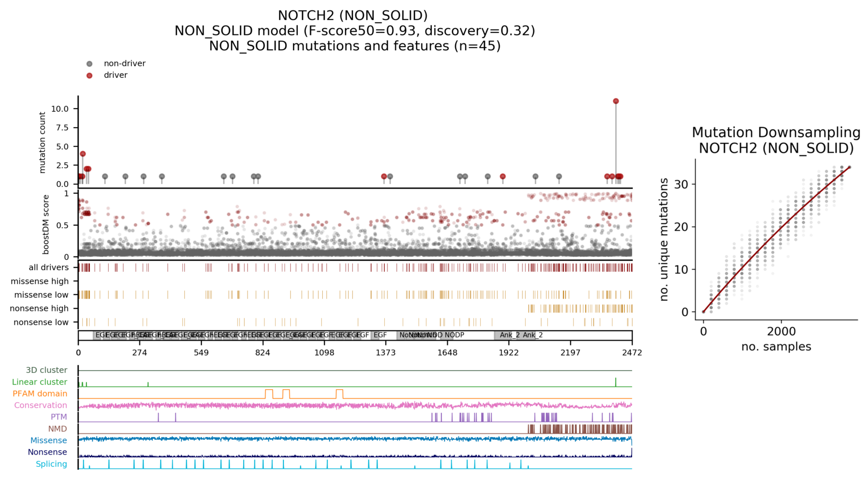Viewport: 868px width, 480px height.
Task: Click the 'PFAM domain' feature label
Action: (40, 394)
